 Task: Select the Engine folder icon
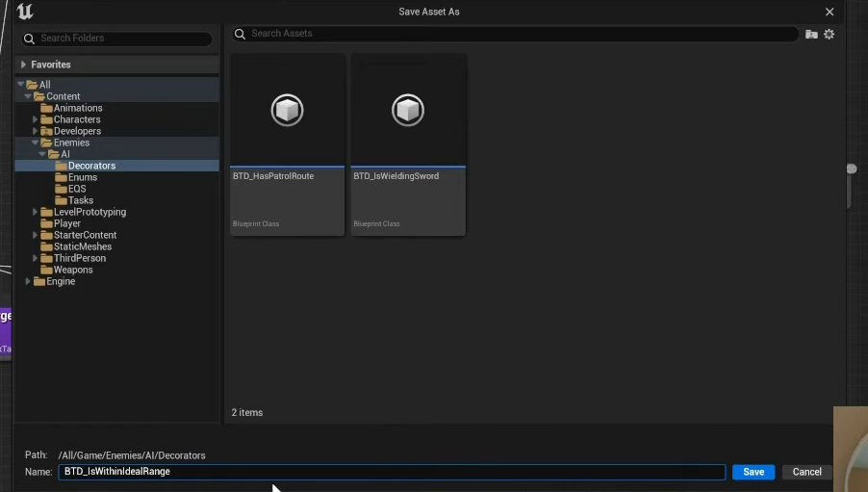click(x=39, y=281)
